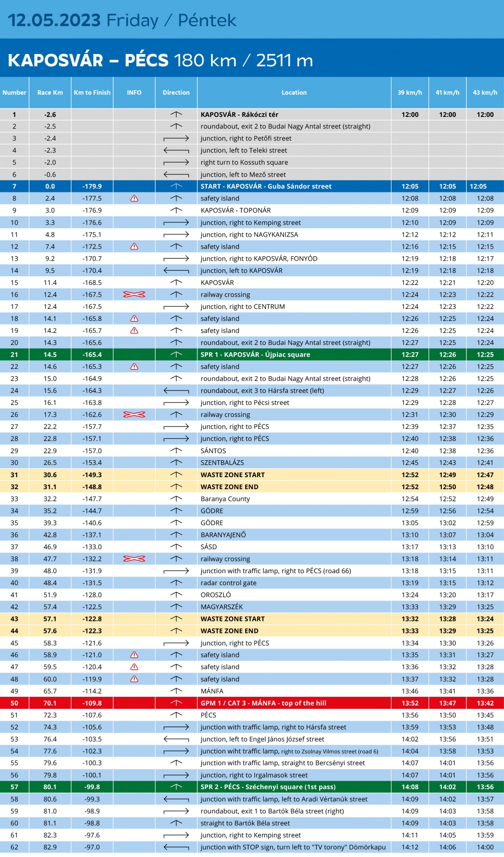The width and height of the screenshot is (504, 857).
Task: Select the START - KAPOSVÁR Guba Sándor street row
Action: point(252,187)
